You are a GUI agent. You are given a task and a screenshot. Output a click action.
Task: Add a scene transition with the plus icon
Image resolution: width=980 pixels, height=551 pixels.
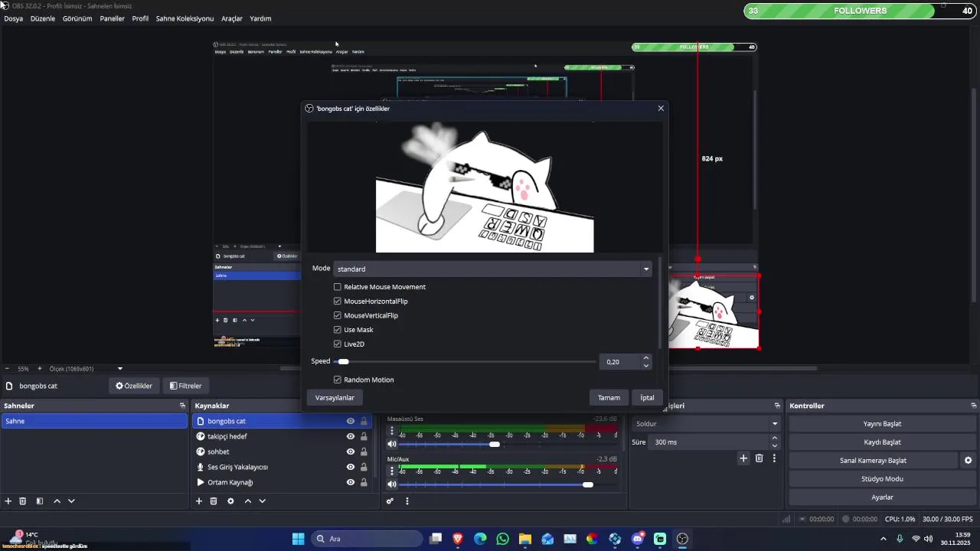[x=743, y=458]
